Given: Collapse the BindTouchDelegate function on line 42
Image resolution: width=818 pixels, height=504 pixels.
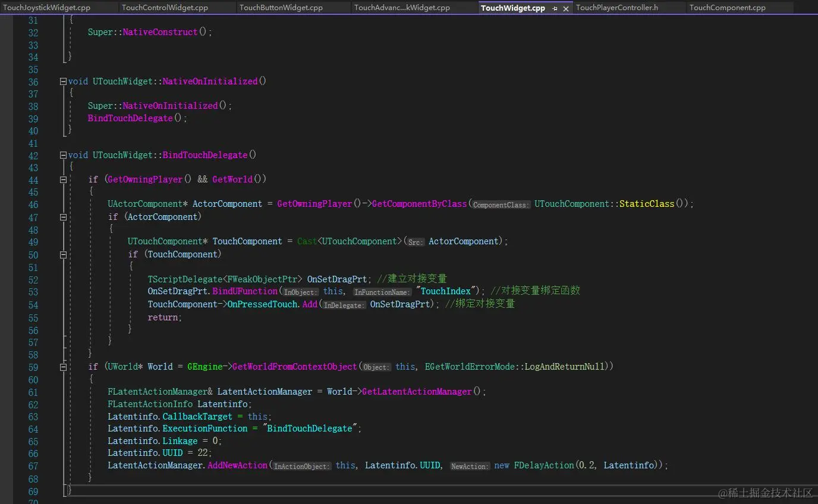Looking at the screenshot, I should pyautogui.click(x=63, y=155).
